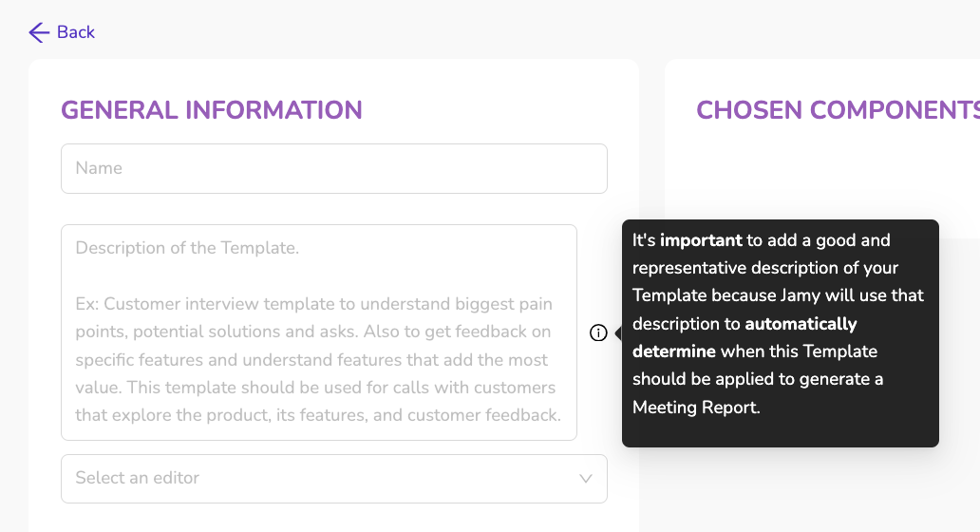The height and width of the screenshot is (532, 980).
Task: Click the "Back" link text
Action: point(76,32)
